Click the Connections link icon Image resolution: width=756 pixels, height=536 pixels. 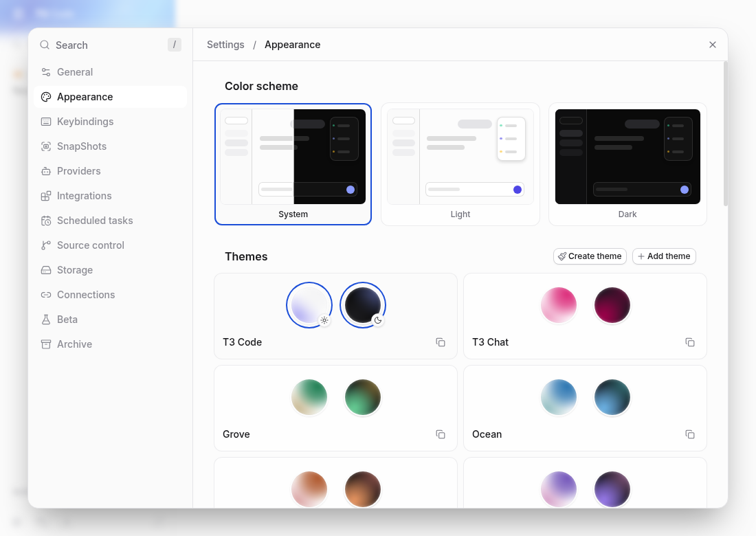46,295
